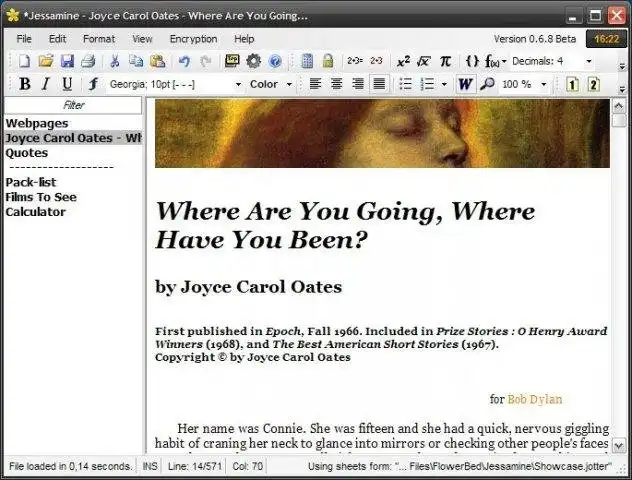Create a new document with the blank-page icon
The height and width of the screenshot is (480, 632).
click(x=25, y=61)
